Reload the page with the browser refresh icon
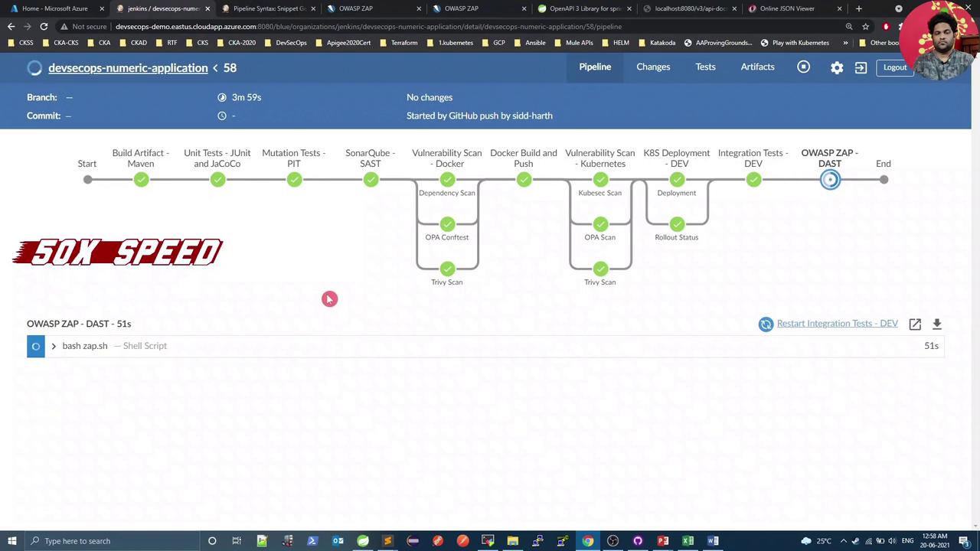 [44, 26]
